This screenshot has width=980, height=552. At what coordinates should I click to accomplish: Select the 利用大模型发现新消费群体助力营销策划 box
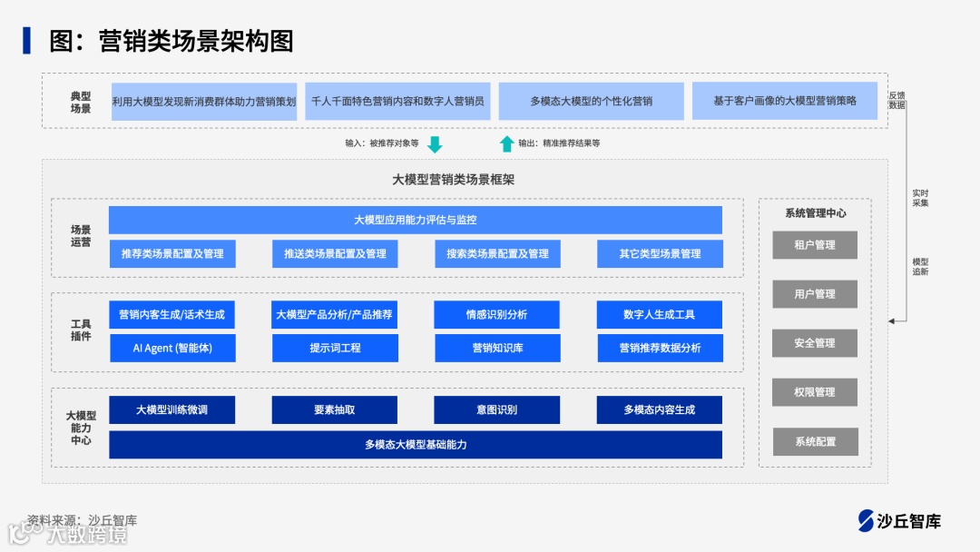coord(204,102)
